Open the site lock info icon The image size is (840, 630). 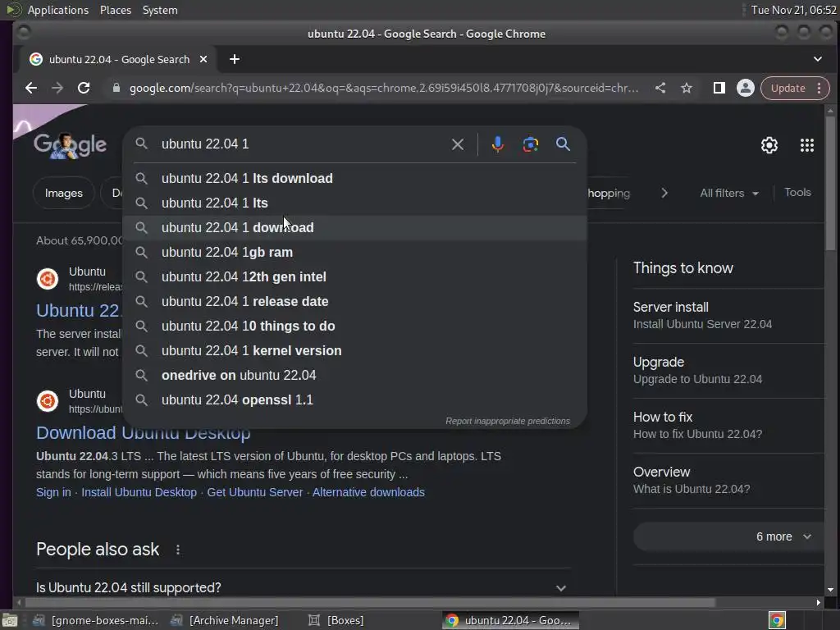[x=116, y=88]
